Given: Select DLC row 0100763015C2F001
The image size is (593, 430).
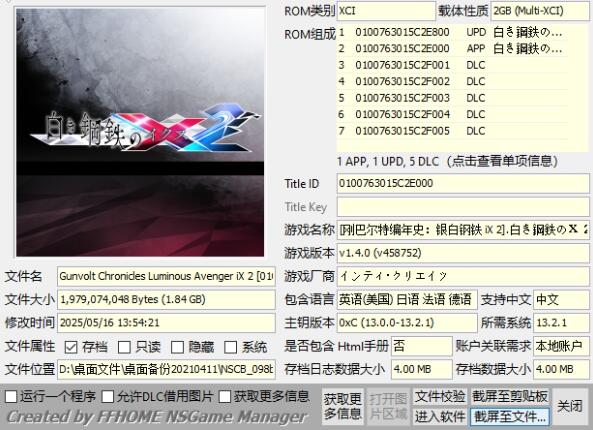Looking at the screenshot, I should [452, 65].
